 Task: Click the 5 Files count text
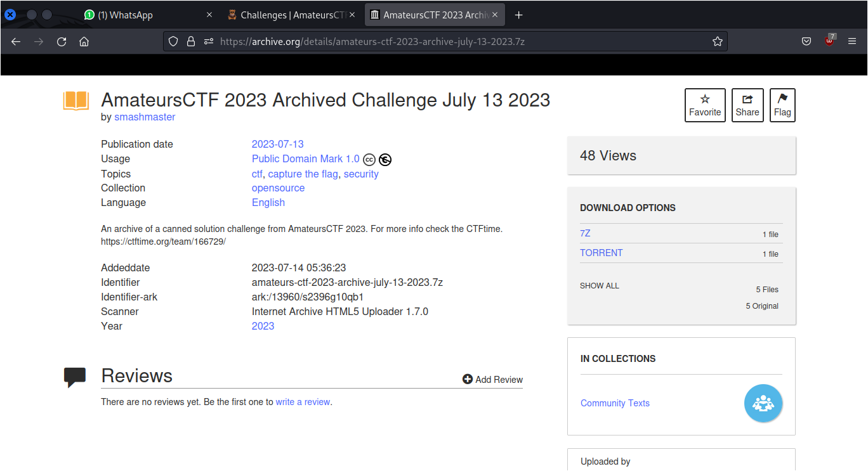point(767,290)
